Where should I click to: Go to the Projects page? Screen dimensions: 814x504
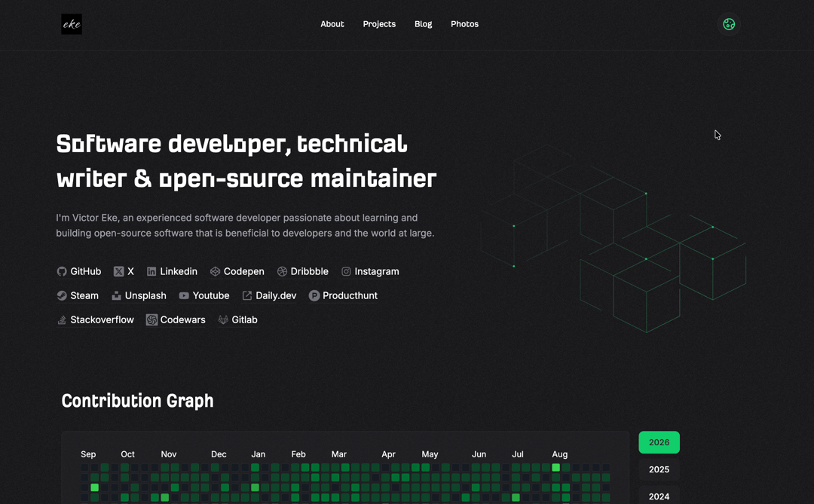tap(379, 24)
